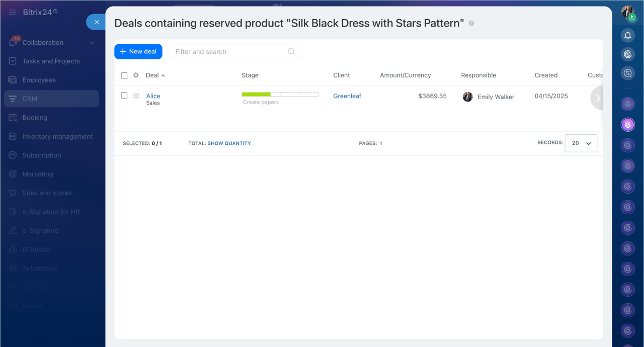The width and height of the screenshot is (644, 347).
Task: Check the Alice deal checkbox
Action: [x=124, y=96]
